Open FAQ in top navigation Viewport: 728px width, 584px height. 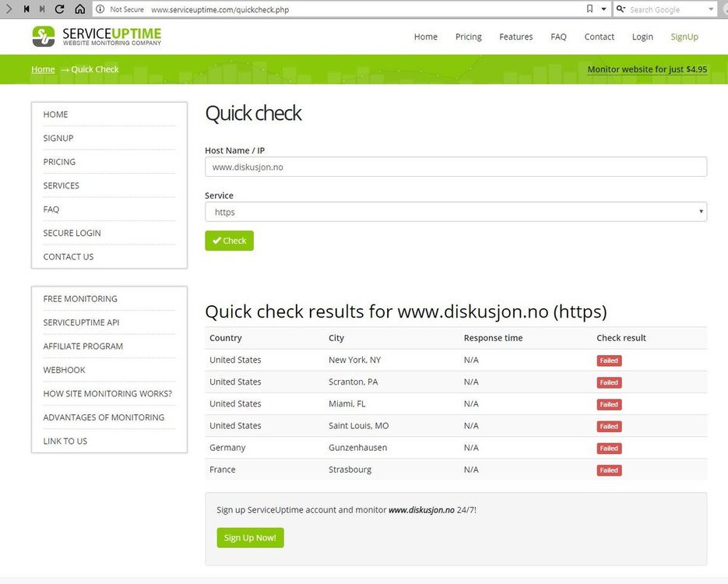558,37
